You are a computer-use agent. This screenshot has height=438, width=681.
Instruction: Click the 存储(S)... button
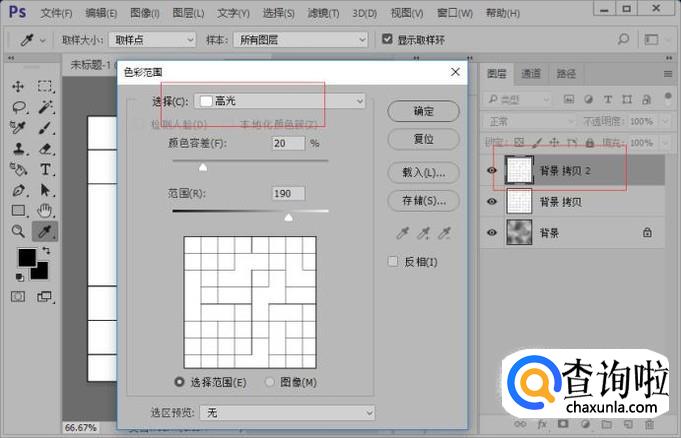click(x=423, y=200)
